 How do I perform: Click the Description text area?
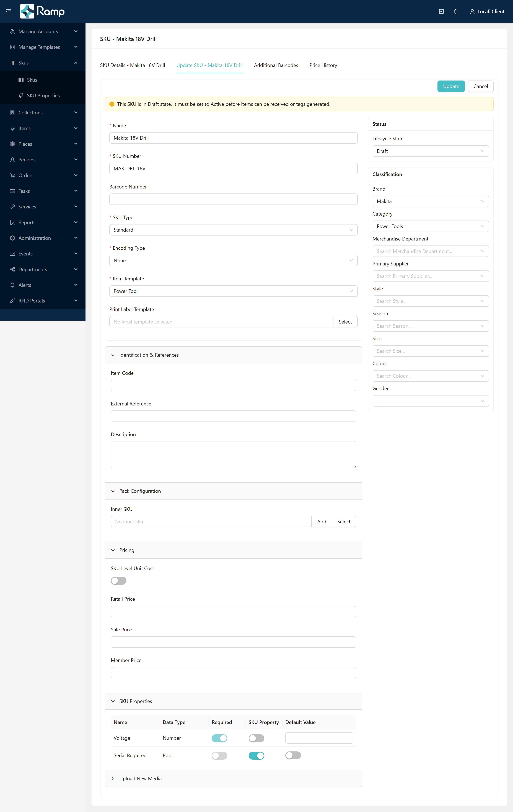233,455
